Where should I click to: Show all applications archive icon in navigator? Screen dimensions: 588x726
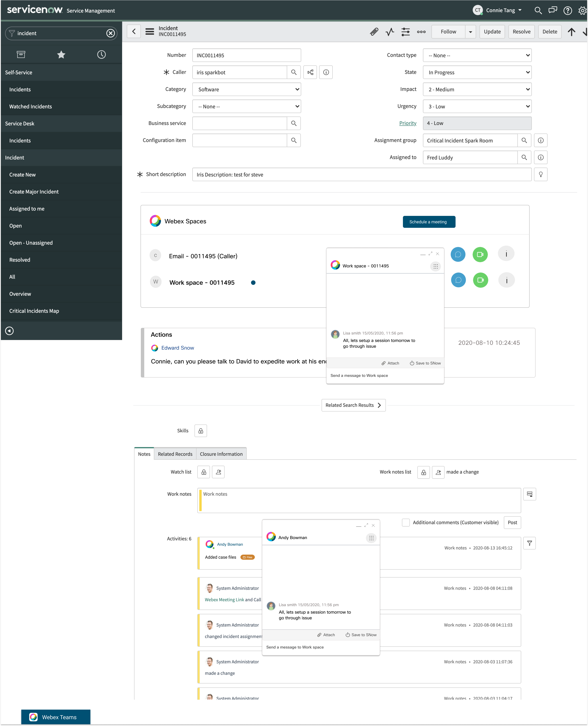[x=21, y=55]
